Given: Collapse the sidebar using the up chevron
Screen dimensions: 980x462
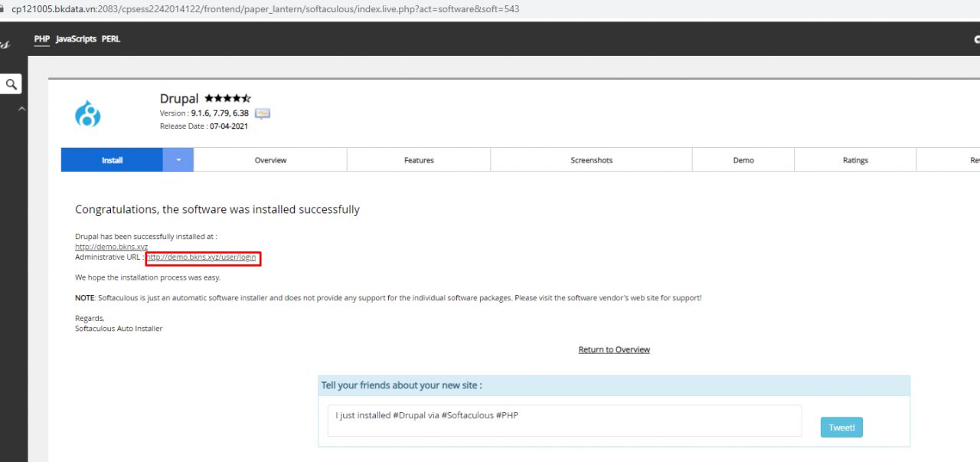Looking at the screenshot, I should click(x=21, y=109).
